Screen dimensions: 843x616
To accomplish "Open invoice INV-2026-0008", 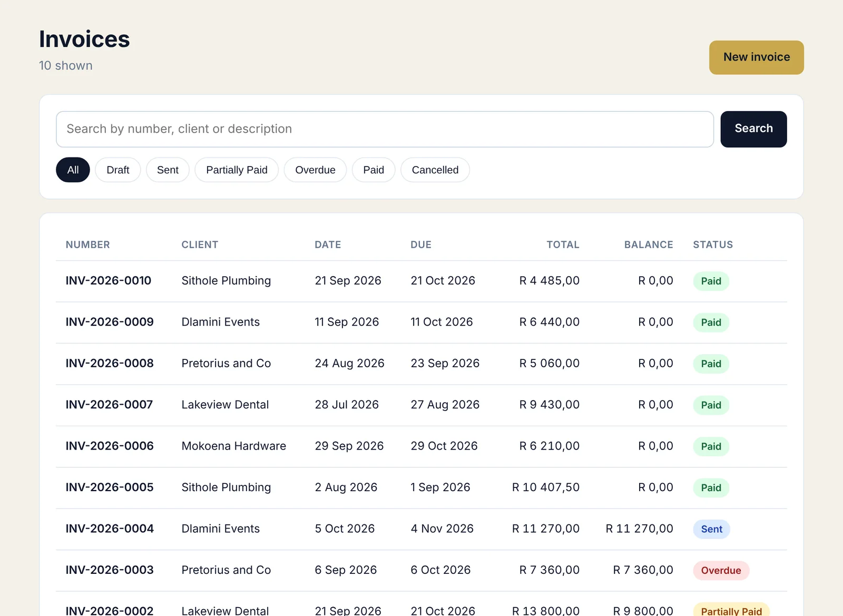I will click(x=110, y=364).
